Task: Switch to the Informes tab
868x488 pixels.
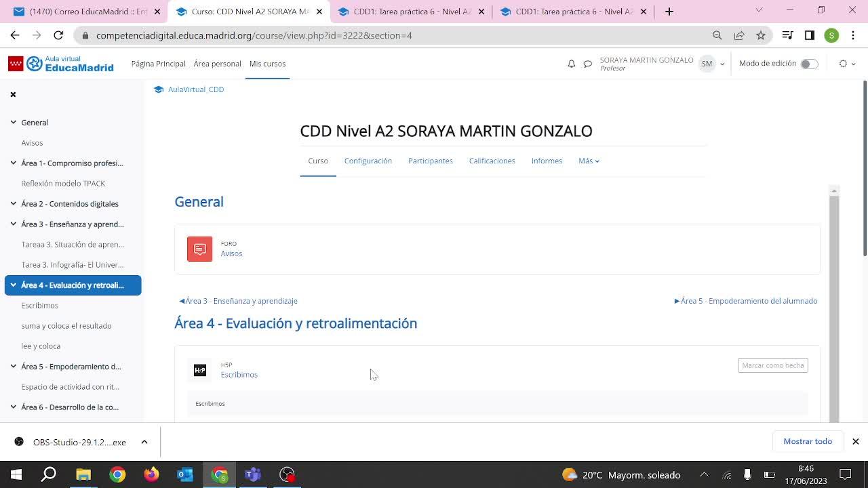Action: click(547, 161)
